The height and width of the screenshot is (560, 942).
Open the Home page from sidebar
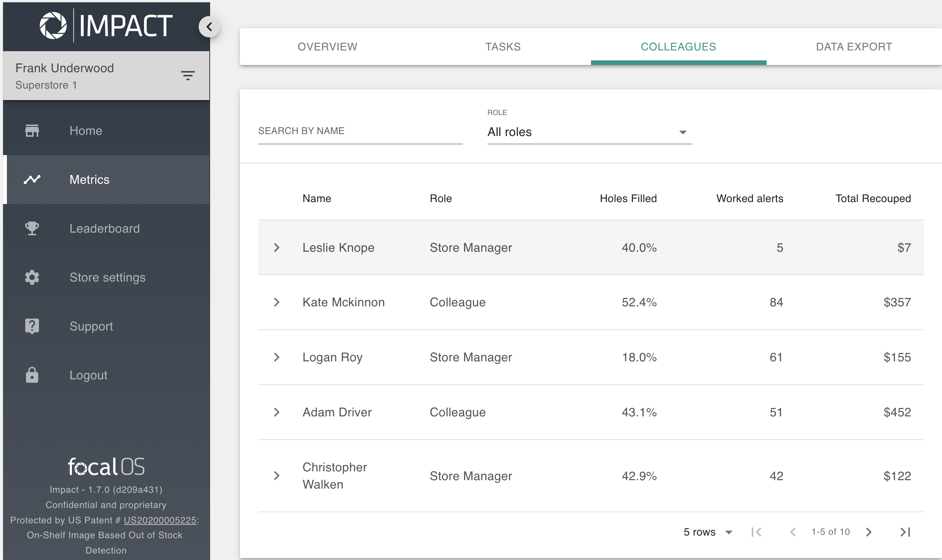point(86,130)
